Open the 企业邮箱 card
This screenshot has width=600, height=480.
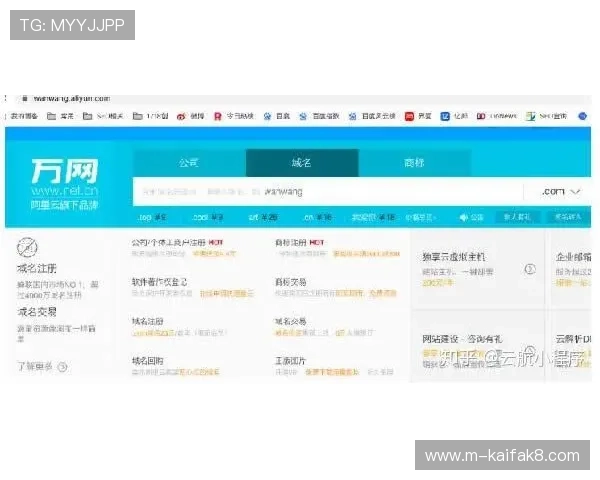click(571, 269)
